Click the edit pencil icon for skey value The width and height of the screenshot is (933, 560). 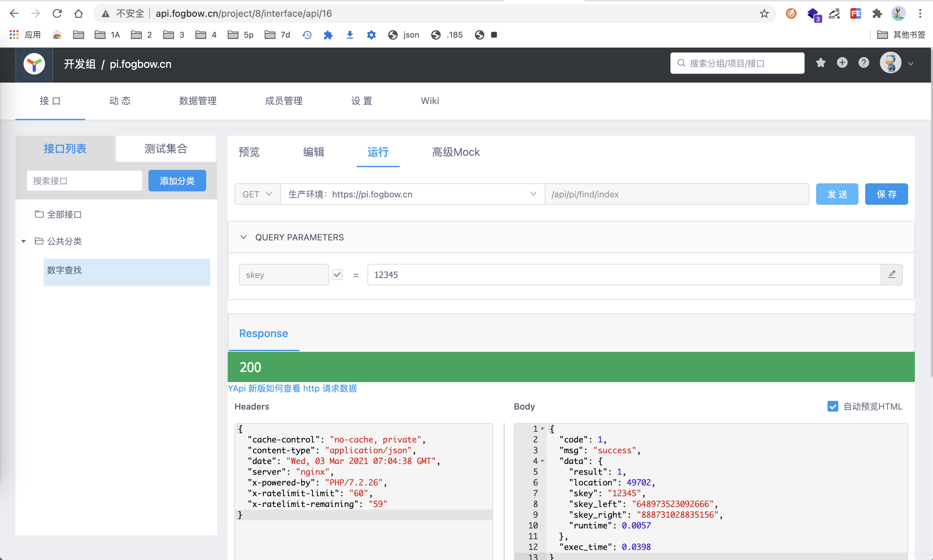point(891,274)
